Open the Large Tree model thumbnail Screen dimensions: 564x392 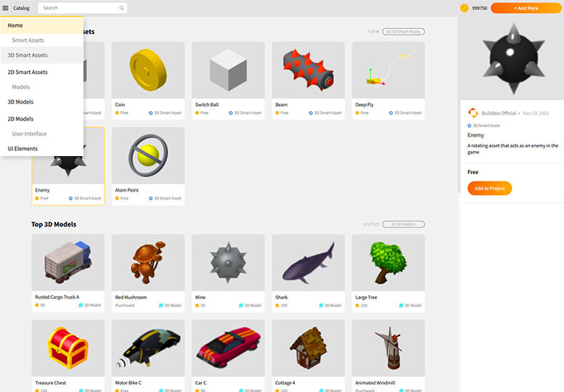pos(388,263)
